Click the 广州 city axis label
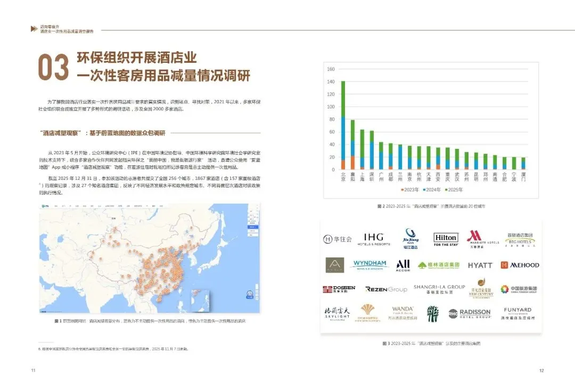Image resolution: width=575 pixels, height=392 pixels. pyautogui.click(x=381, y=177)
